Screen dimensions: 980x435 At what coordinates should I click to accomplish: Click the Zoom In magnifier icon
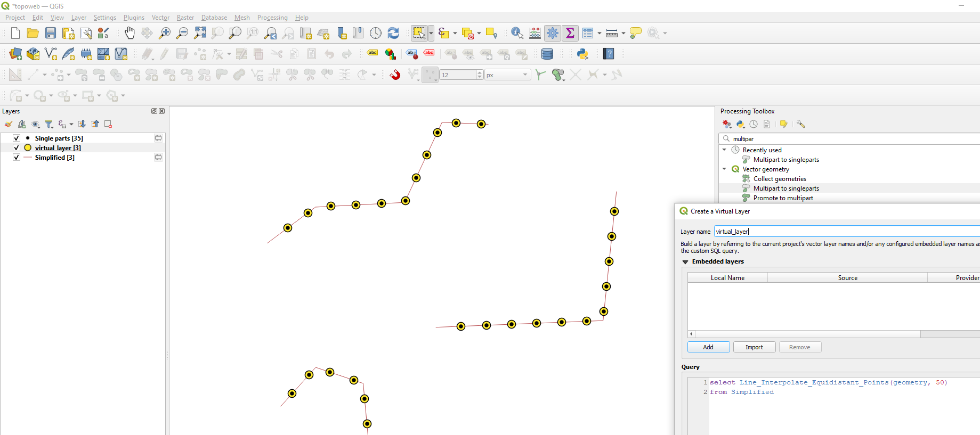coord(165,33)
